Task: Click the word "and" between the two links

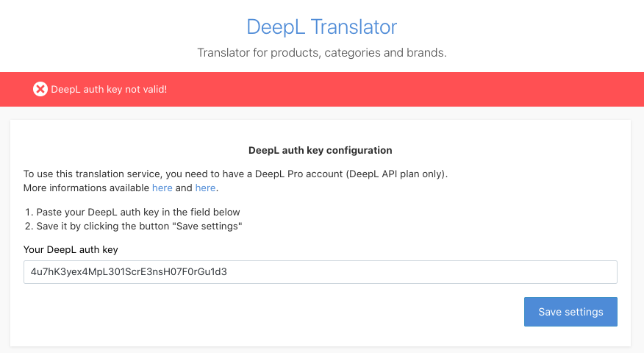Action: (x=184, y=188)
